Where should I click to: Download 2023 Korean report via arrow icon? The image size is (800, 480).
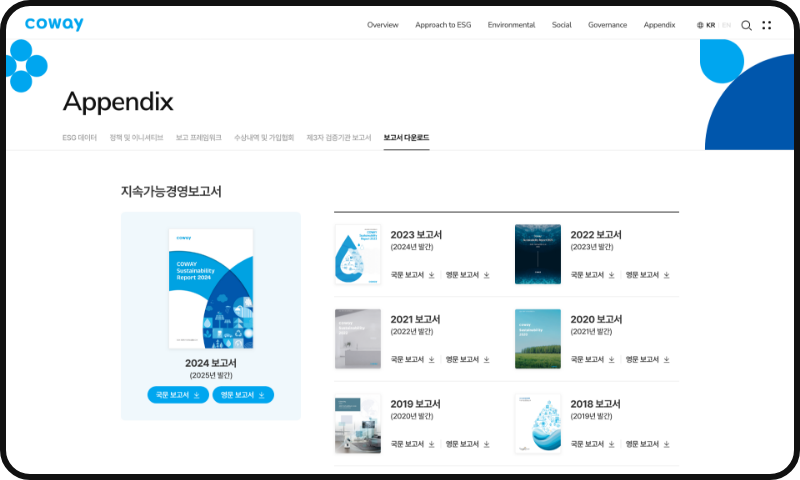coord(432,274)
